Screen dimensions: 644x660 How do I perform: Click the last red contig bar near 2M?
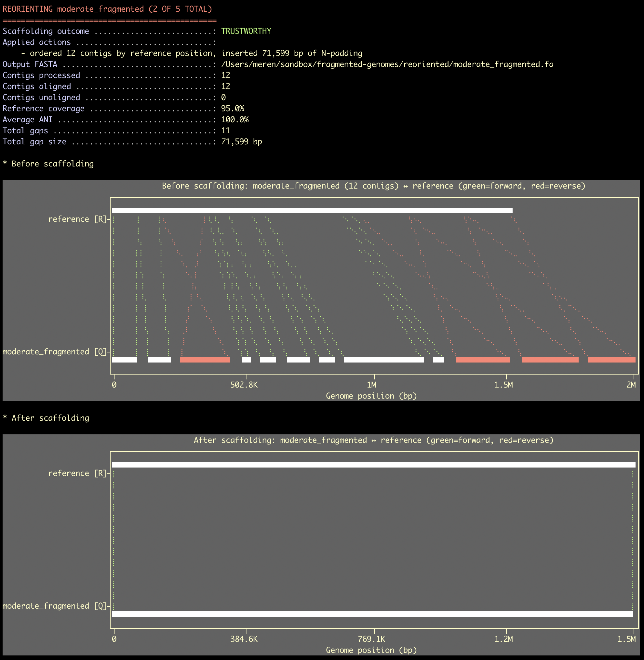pos(611,360)
